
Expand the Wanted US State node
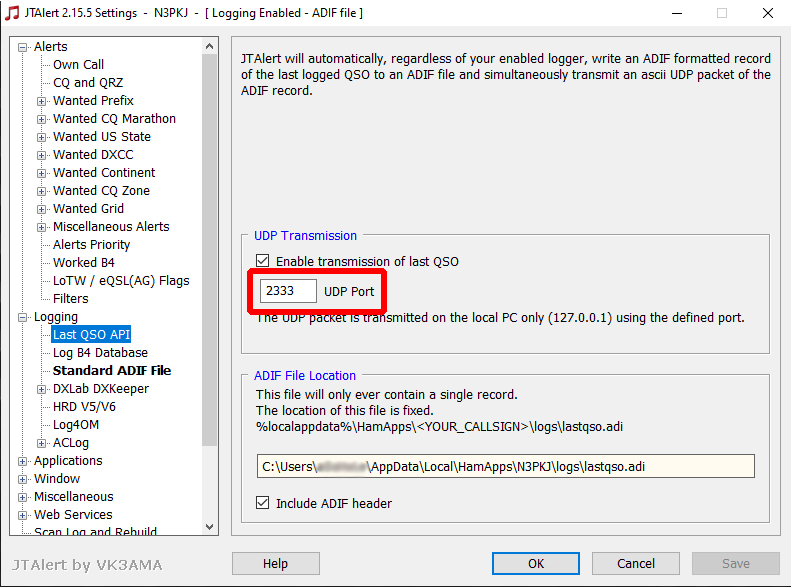41,137
